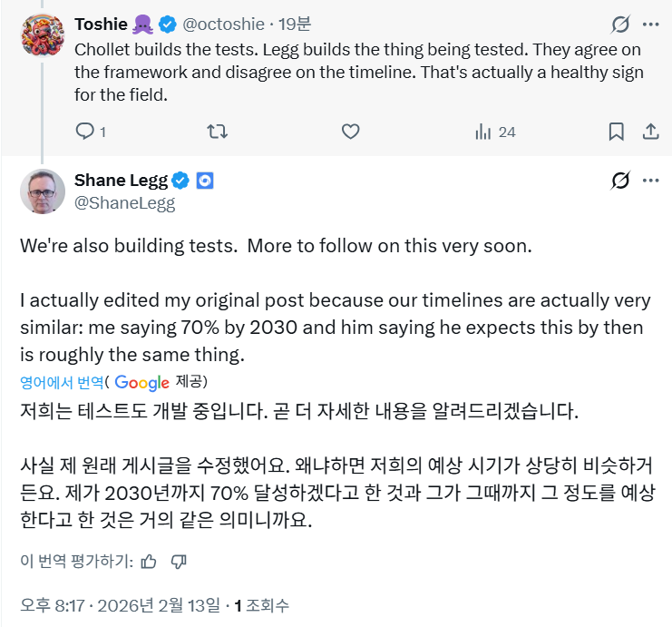Open more options for Shane Legg's post
This screenshot has width=672, height=627.
click(650, 181)
